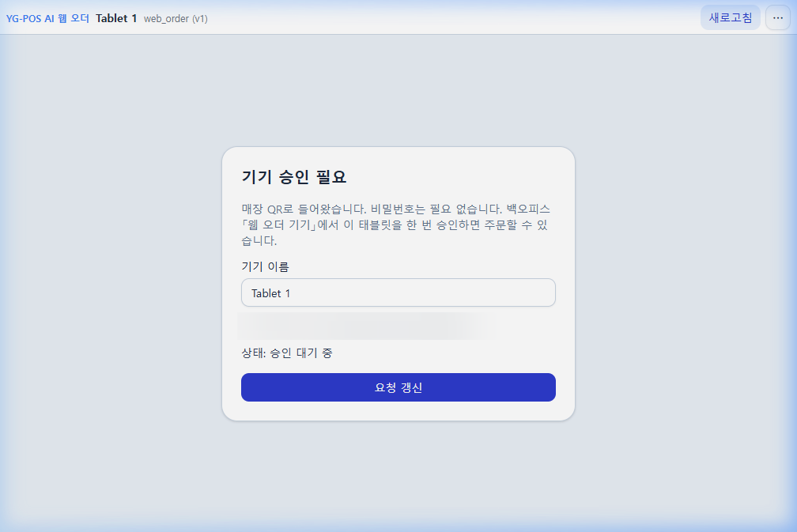
Task: Open the three-dots more options menu
Action: (778, 17)
